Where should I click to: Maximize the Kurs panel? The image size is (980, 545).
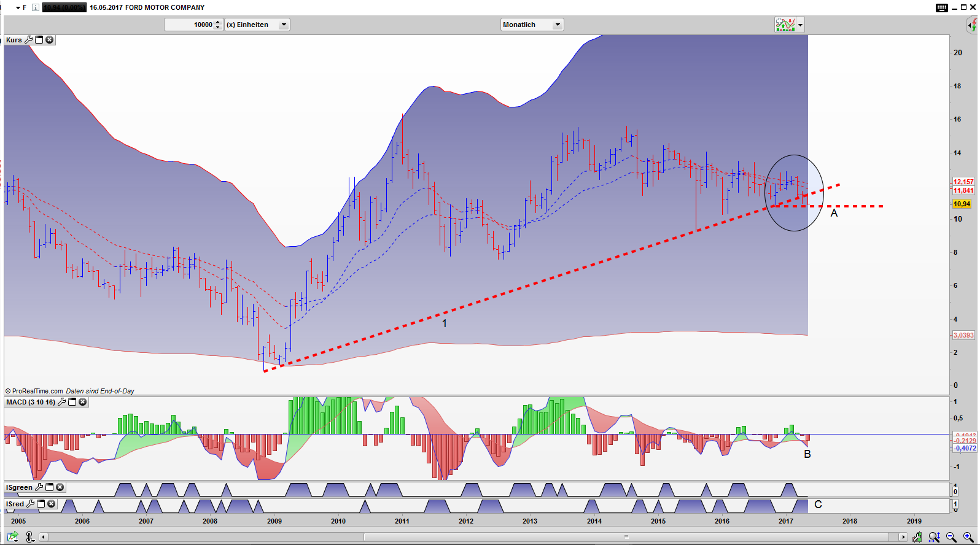[39, 40]
